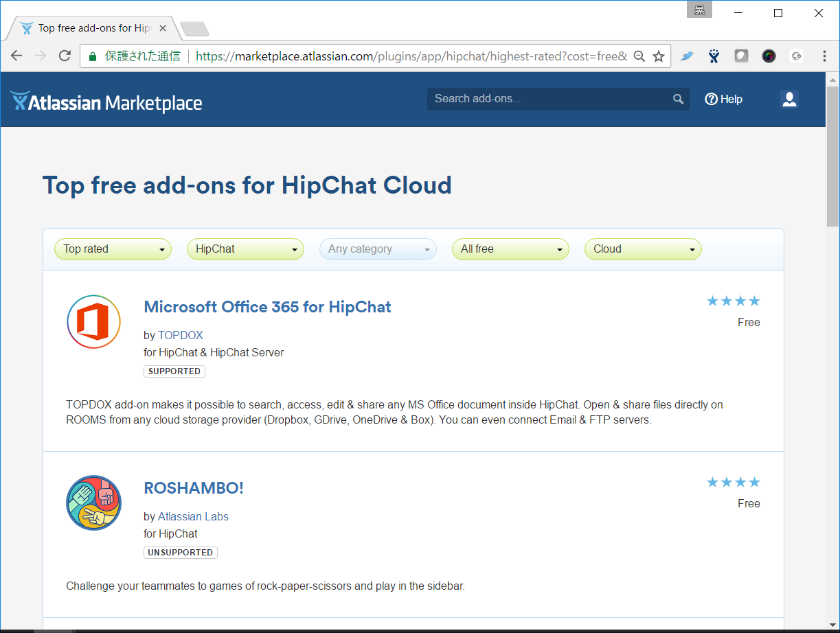The height and width of the screenshot is (633, 840).
Task: Open a new browser tab
Action: tap(194, 29)
